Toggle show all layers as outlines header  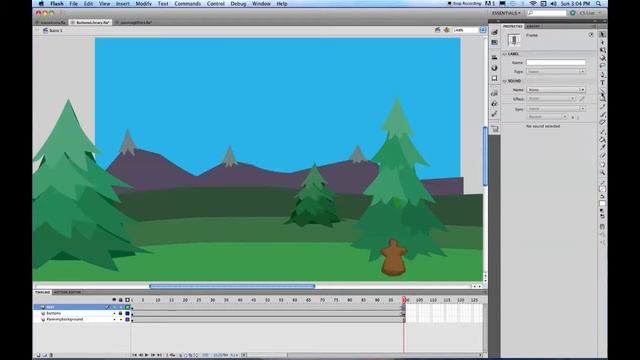(127, 300)
